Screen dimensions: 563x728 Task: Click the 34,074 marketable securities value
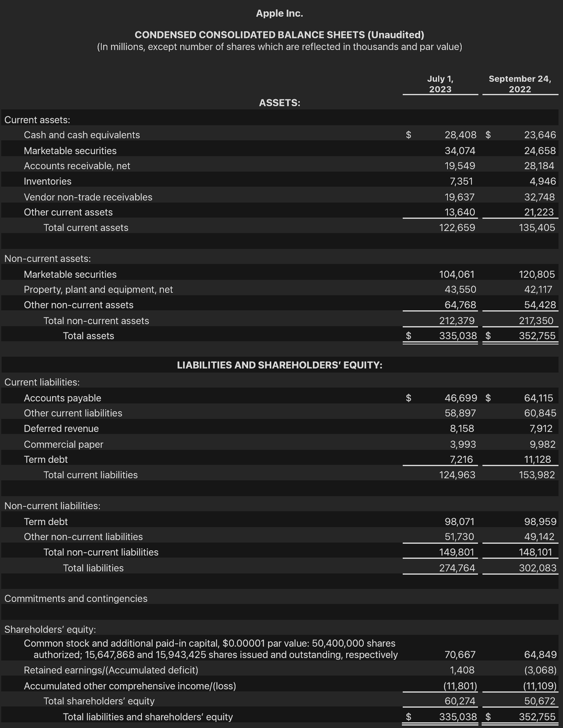coord(460,151)
